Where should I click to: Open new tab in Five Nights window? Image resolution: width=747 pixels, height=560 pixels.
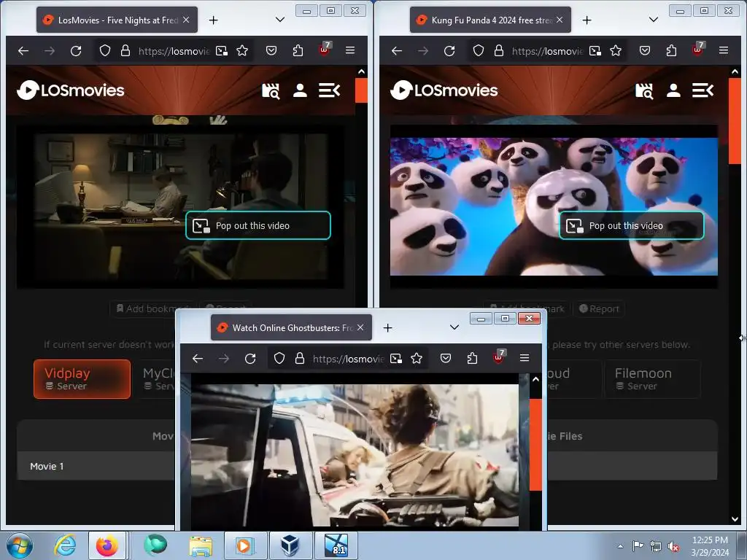[x=214, y=20]
